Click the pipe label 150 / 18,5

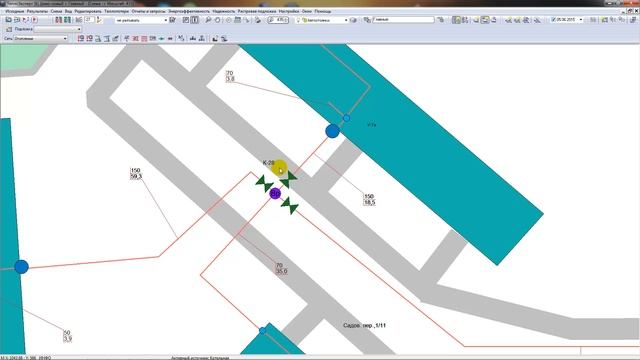click(x=369, y=200)
